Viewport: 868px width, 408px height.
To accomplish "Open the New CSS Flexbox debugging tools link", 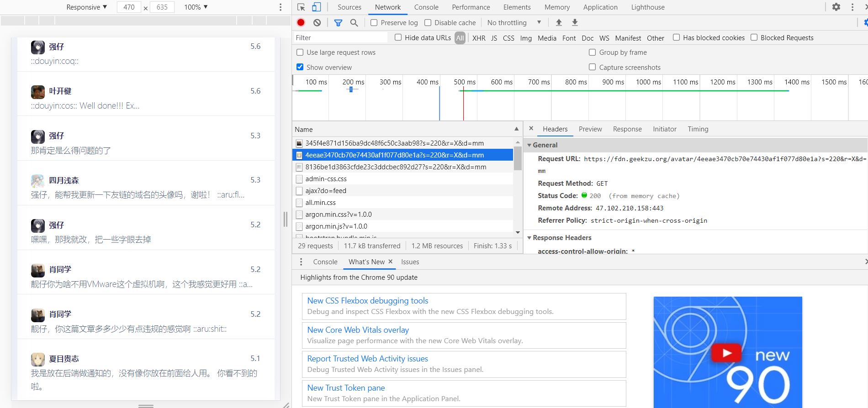I will pyautogui.click(x=367, y=301).
